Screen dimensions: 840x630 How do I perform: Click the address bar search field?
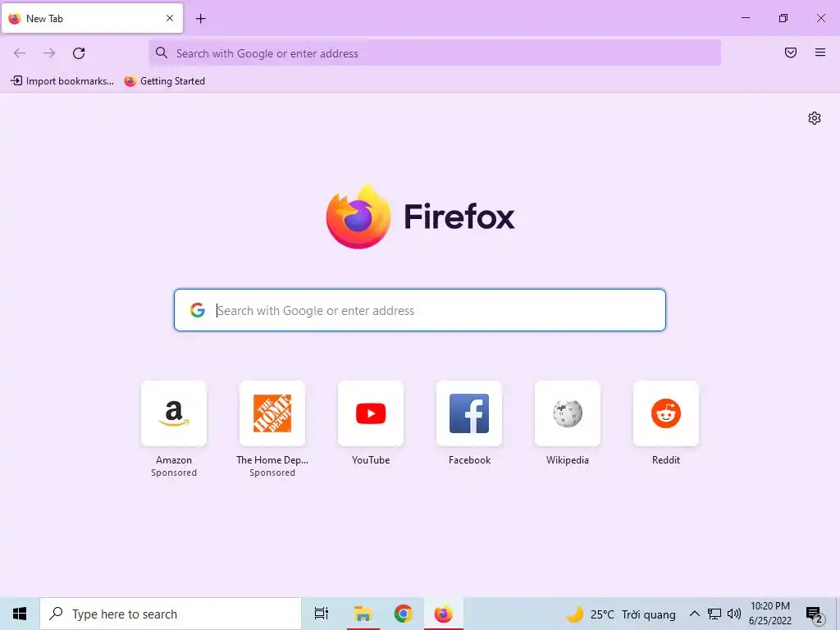click(x=435, y=53)
